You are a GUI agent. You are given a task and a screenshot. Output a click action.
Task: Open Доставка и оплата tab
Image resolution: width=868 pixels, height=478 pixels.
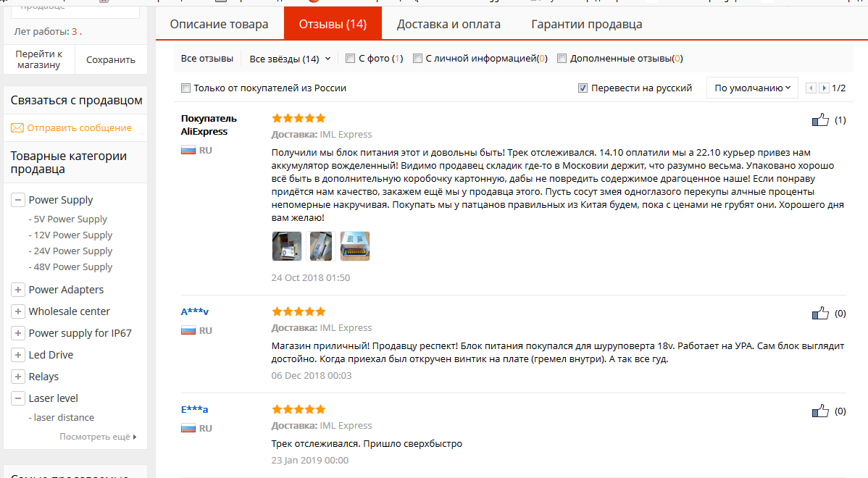click(448, 24)
